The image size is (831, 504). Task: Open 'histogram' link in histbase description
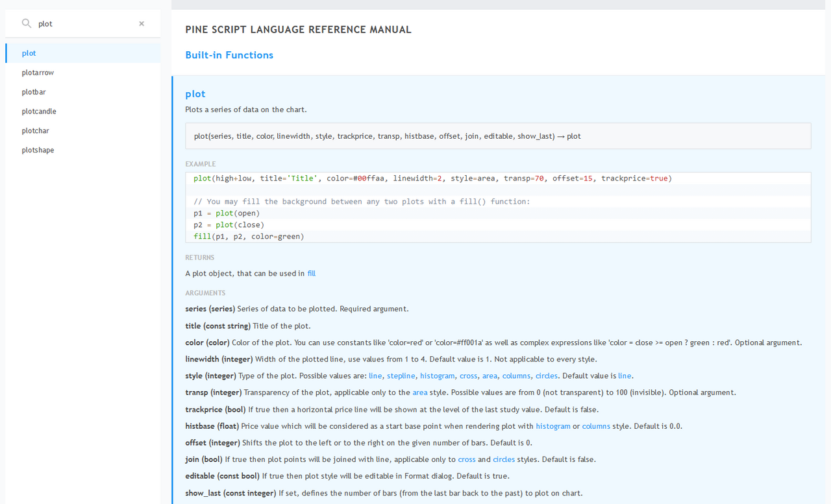click(553, 427)
